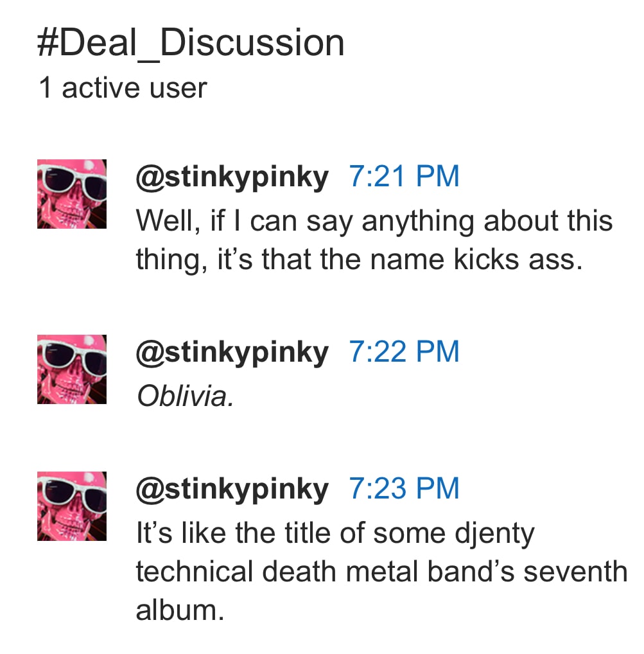
Task: Select the italic "Oblivia." message
Action: (x=185, y=397)
